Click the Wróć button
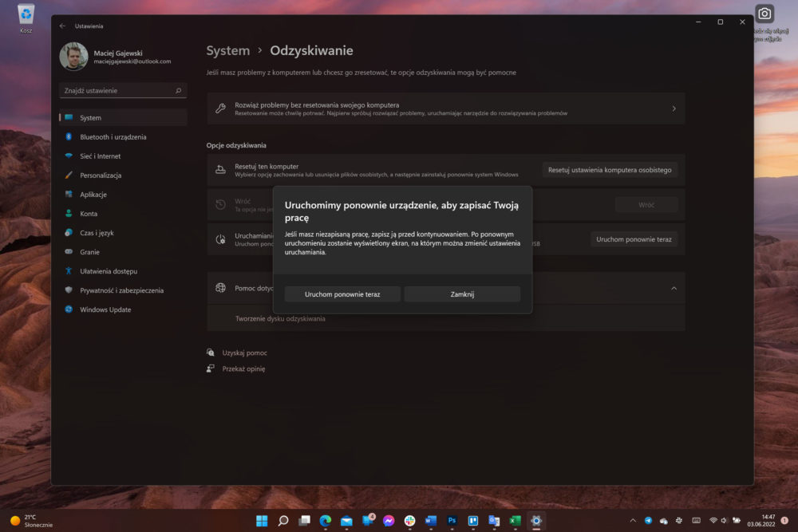The image size is (798, 532). [x=646, y=204]
